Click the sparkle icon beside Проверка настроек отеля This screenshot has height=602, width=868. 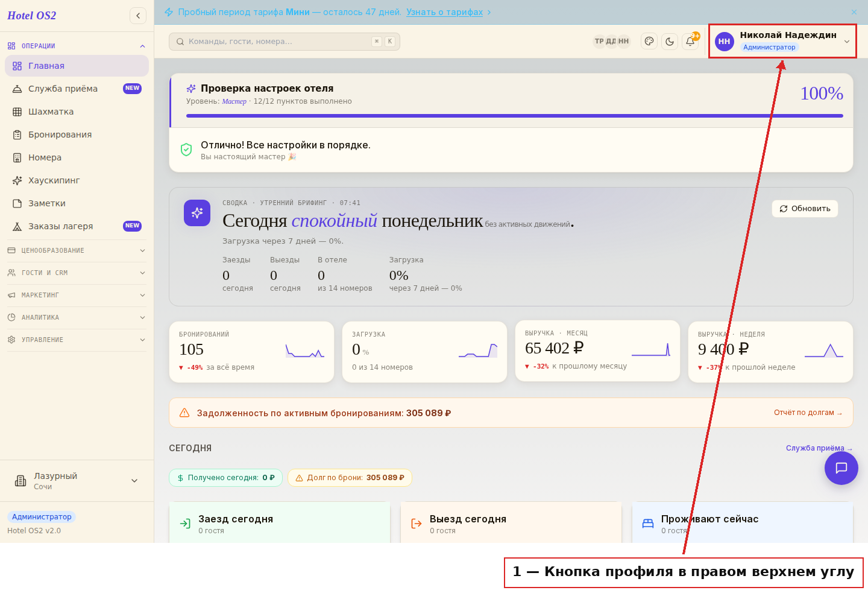pos(191,89)
